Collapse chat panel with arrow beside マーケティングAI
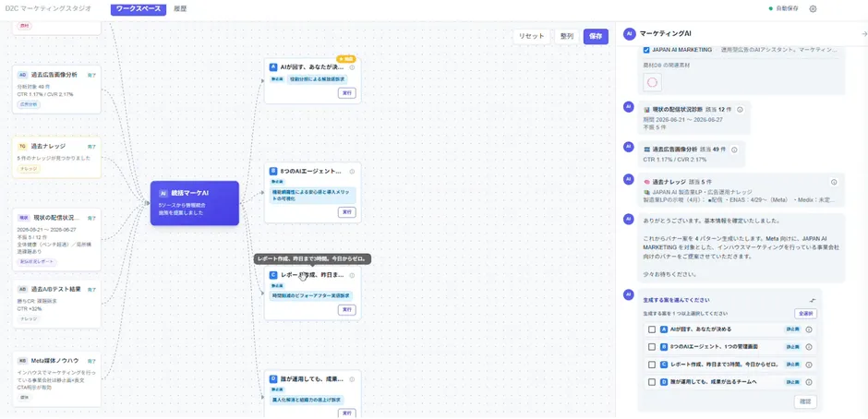868x419 pixels. coord(864,34)
